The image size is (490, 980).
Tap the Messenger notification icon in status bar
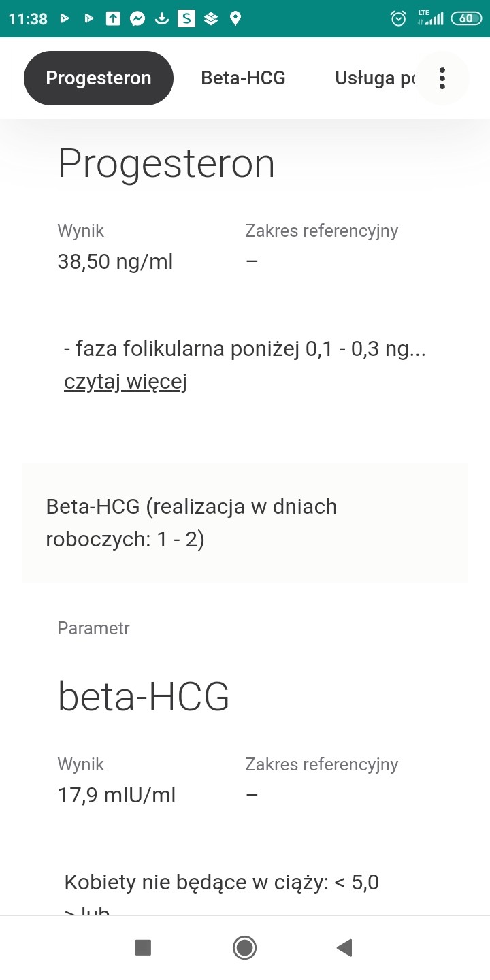tap(137, 18)
